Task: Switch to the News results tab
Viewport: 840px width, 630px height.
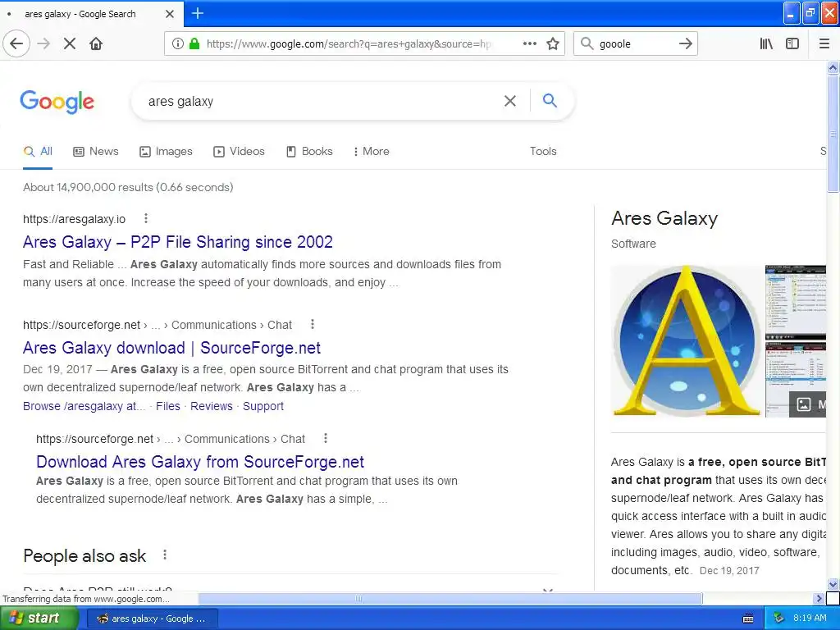Action: (x=96, y=152)
